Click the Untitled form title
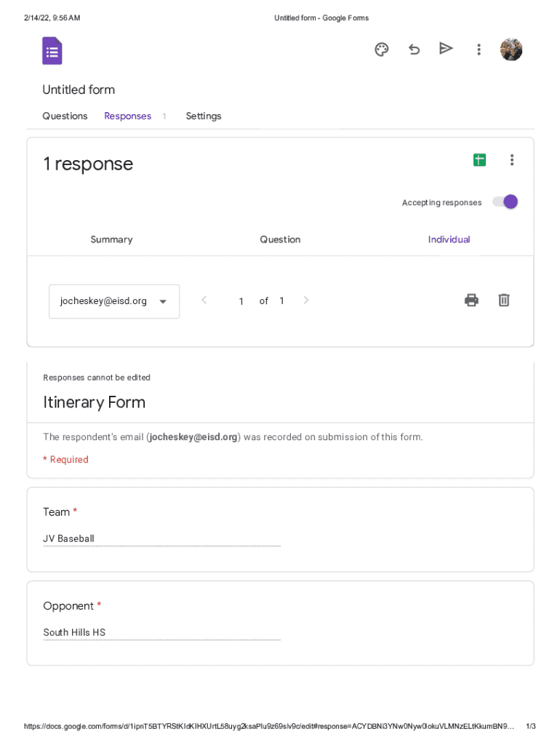The image size is (560, 745). coord(79,89)
